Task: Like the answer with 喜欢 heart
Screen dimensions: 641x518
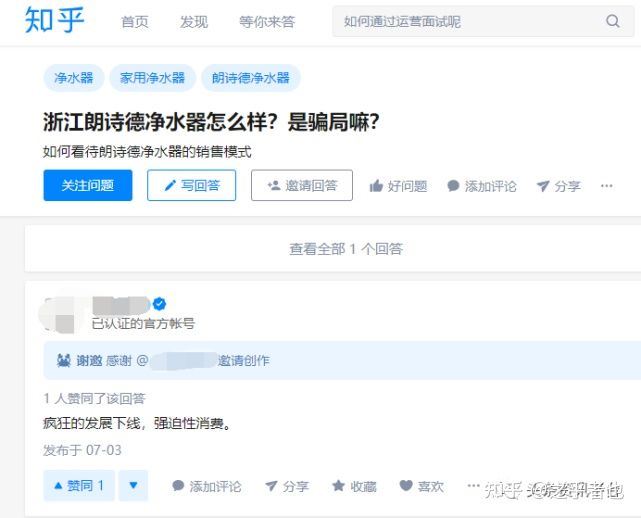Action: pyautogui.click(x=406, y=486)
